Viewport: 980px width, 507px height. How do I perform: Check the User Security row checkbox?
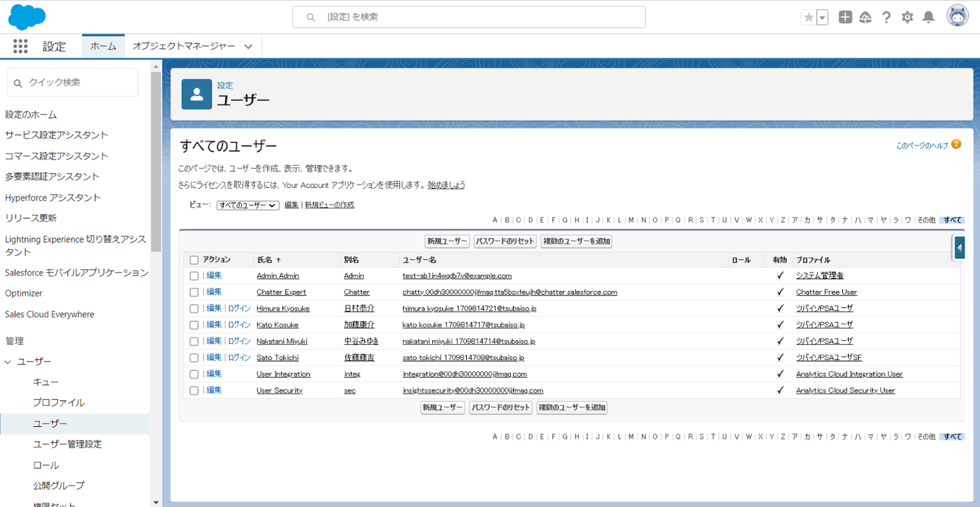click(x=194, y=391)
